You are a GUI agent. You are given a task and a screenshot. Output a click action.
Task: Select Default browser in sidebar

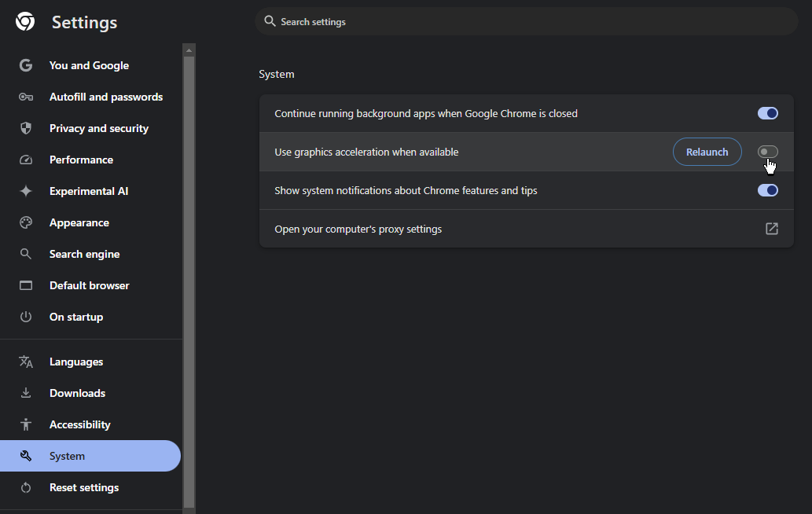coord(90,286)
